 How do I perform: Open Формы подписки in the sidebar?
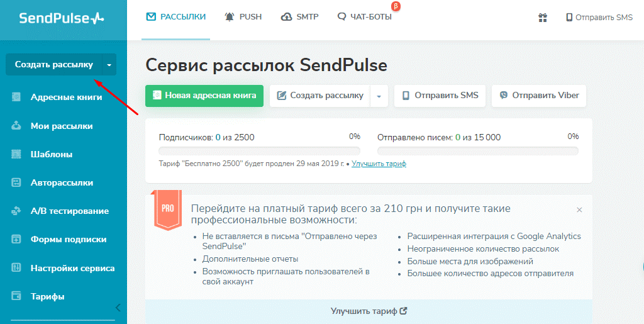(69, 240)
